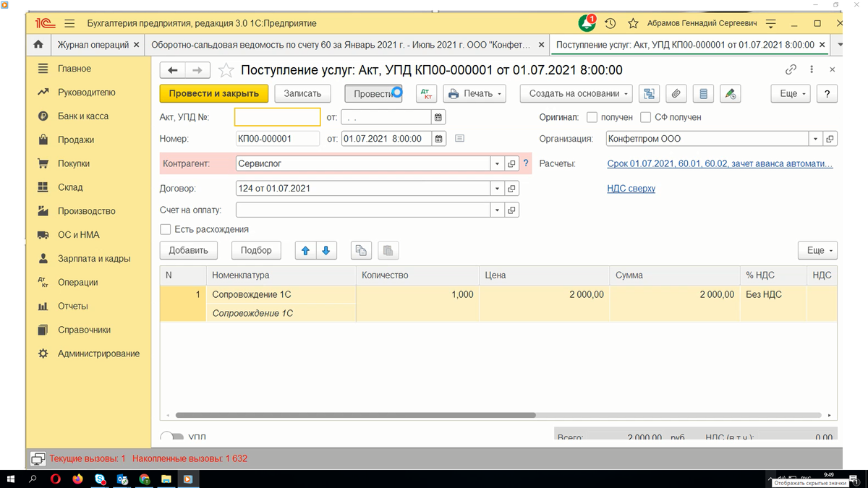
Task: Open the Организация record with open icon
Action: (830, 139)
